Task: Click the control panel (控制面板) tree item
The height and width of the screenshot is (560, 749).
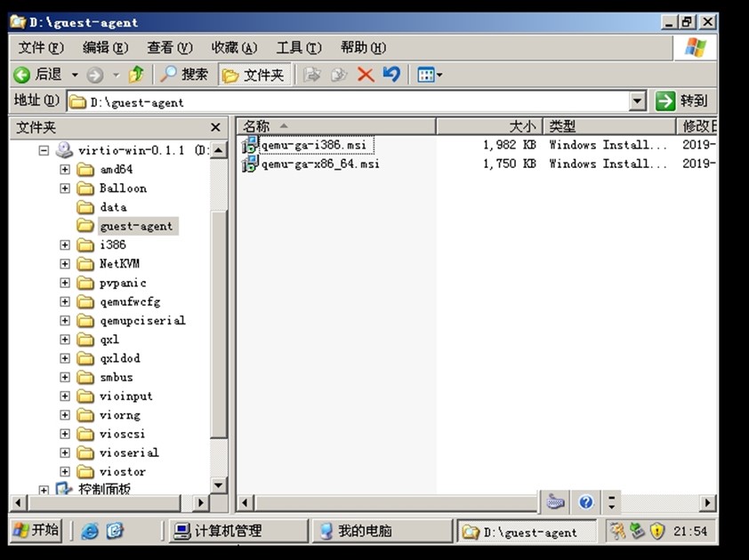Action: [x=104, y=489]
